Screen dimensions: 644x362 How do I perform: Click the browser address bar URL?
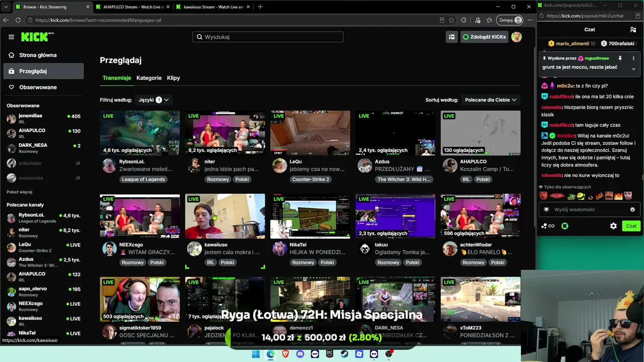98,20
